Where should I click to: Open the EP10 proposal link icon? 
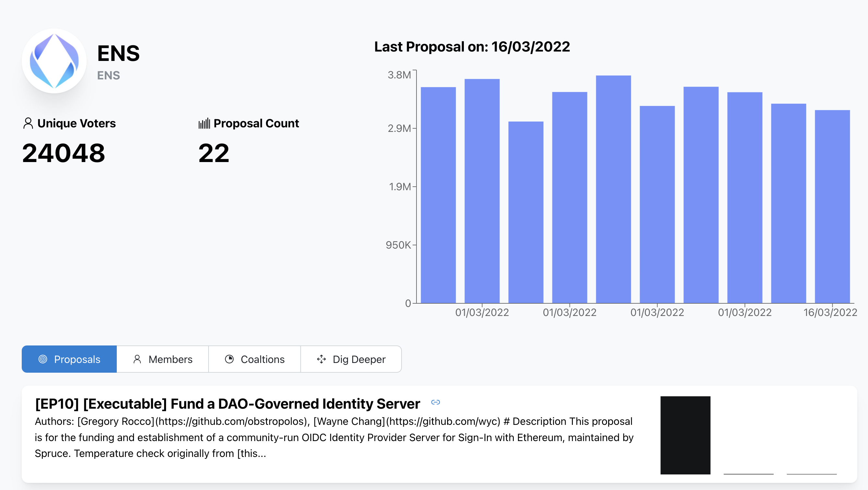click(x=435, y=402)
